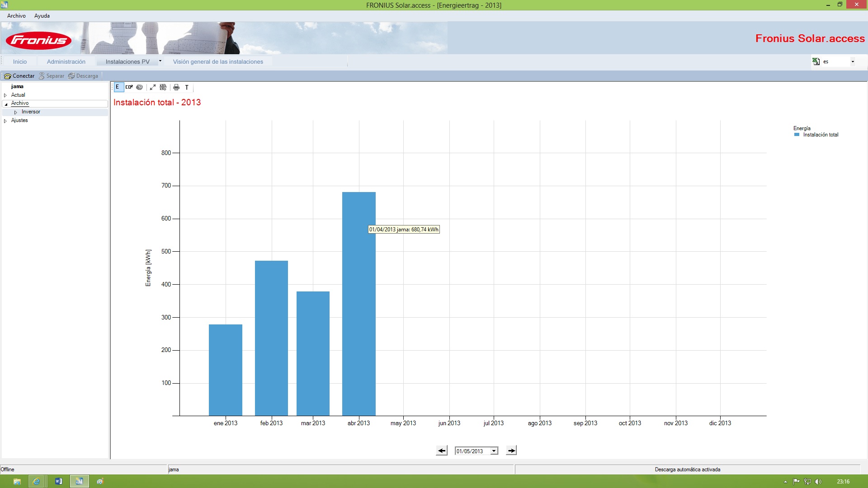The height and width of the screenshot is (488, 868).
Task: Print the chart using printer icon
Action: click(x=176, y=87)
